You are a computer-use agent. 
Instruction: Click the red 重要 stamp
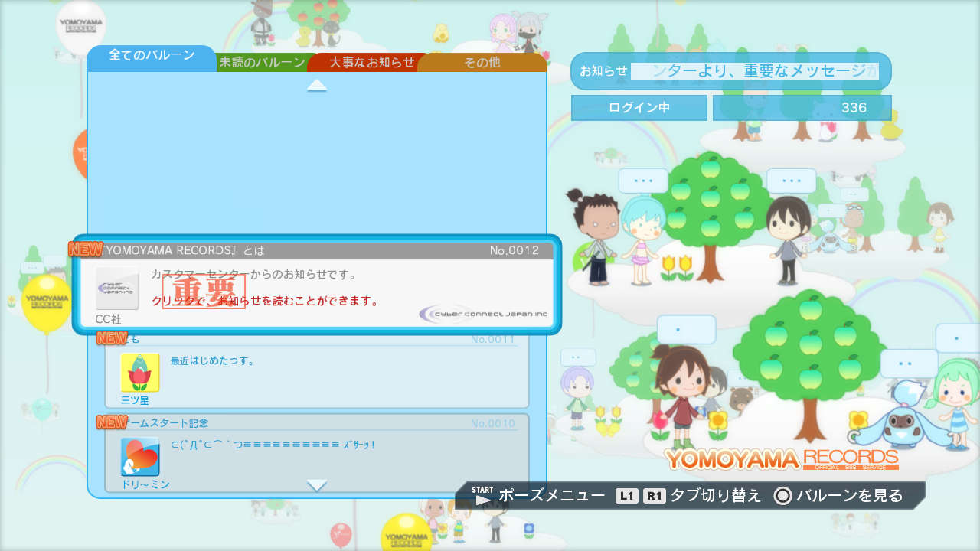coord(204,292)
